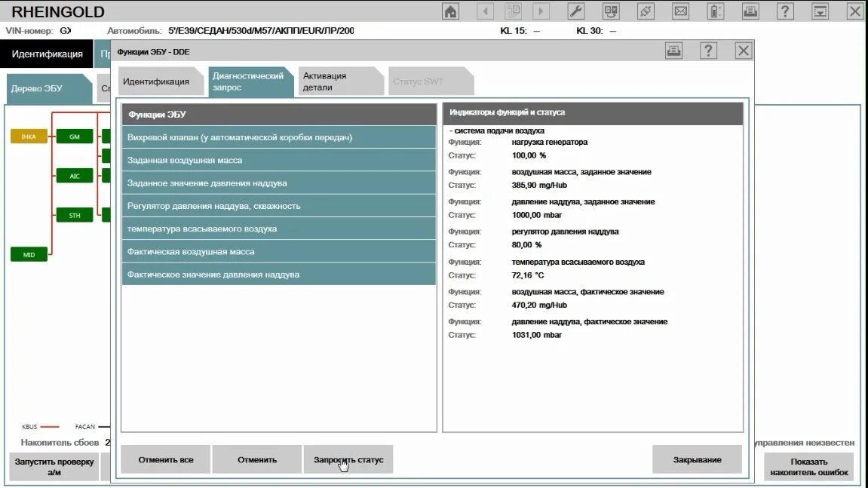This screenshot has height=488, width=868.
Task: Click the система подачи воздуха line
Action: click(496, 130)
